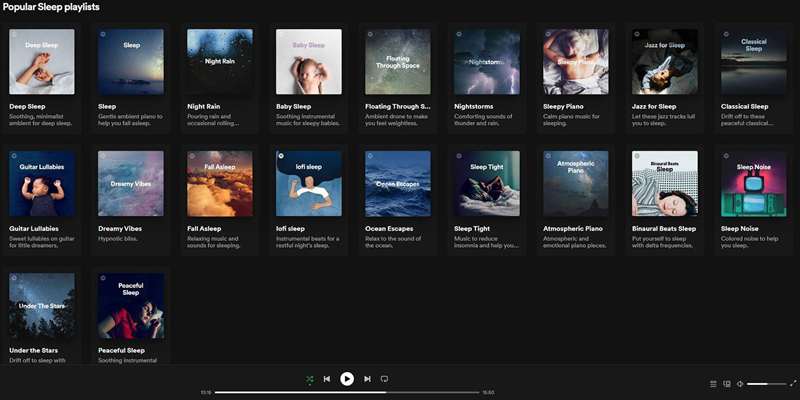Click 'Hypnotic bliss.' description text
Screen dimensions: 800x400
pyautogui.click(x=118, y=238)
